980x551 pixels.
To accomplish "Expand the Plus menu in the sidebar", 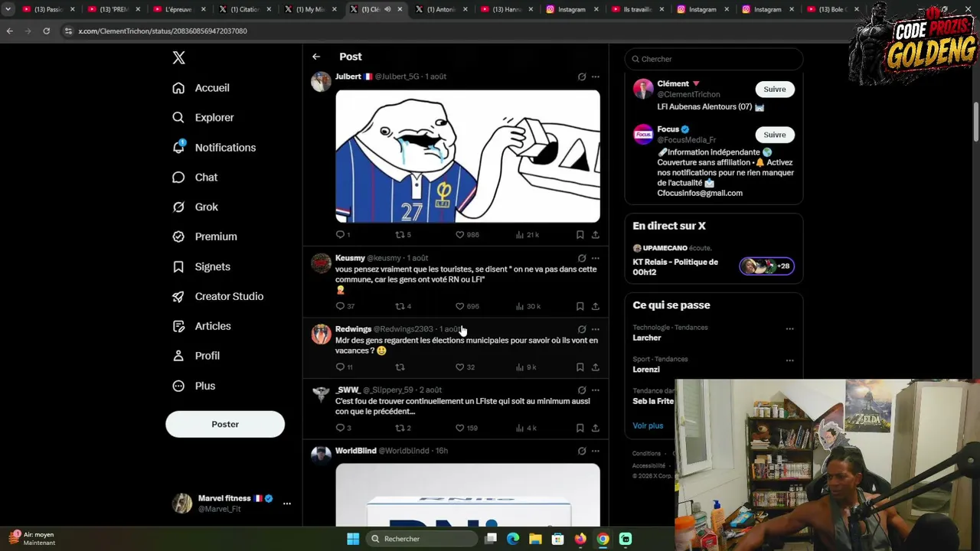I will click(x=194, y=386).
